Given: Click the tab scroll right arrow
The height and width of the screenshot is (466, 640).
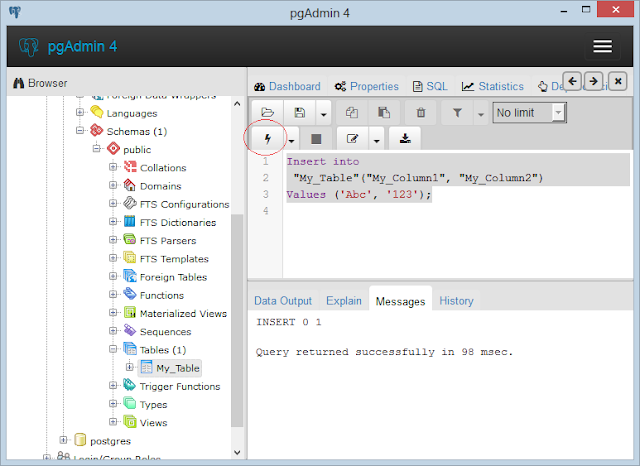Looking at the screenshot, I should point(594,81).
